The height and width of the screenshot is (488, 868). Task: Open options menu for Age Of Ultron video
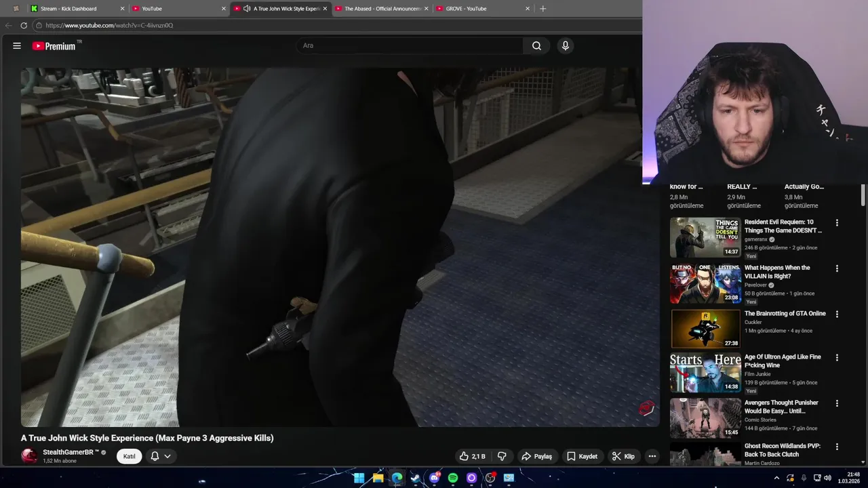(x=837, y=357)
